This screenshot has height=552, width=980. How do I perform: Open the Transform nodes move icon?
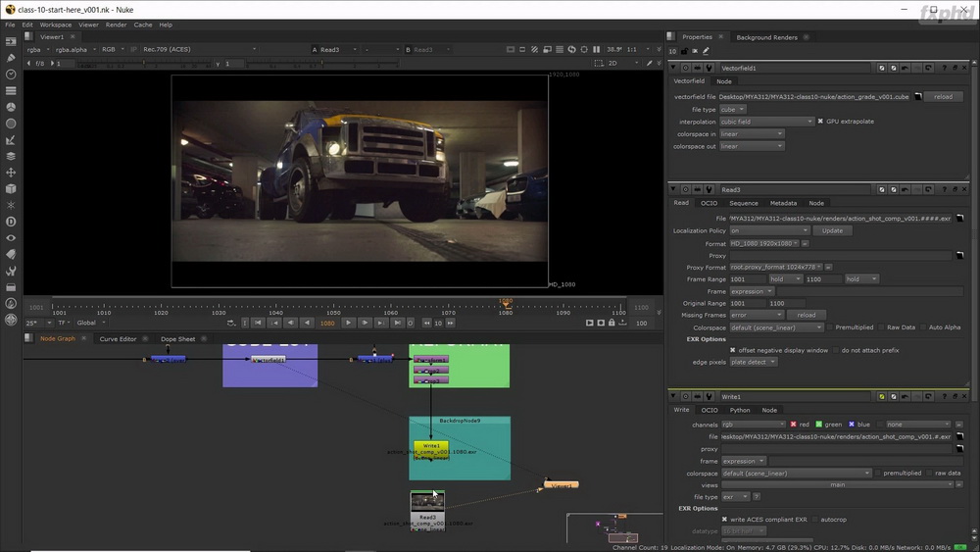point(11,173)
